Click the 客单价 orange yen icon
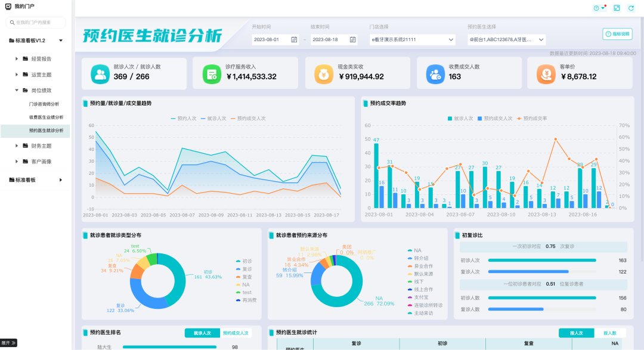This screenshot has width=644, height=350. click(x=546, y=75)
